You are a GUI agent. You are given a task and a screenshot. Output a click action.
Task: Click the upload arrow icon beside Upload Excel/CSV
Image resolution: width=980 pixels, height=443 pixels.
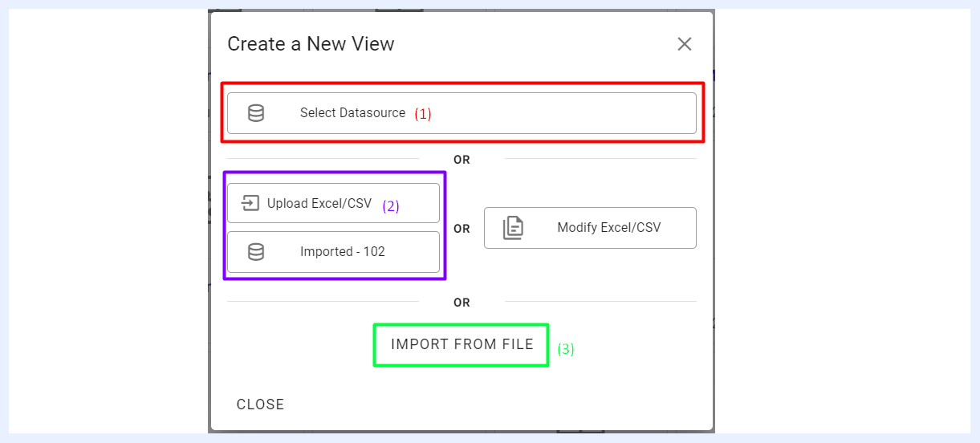pyautogui.click(x=250, y=203)
